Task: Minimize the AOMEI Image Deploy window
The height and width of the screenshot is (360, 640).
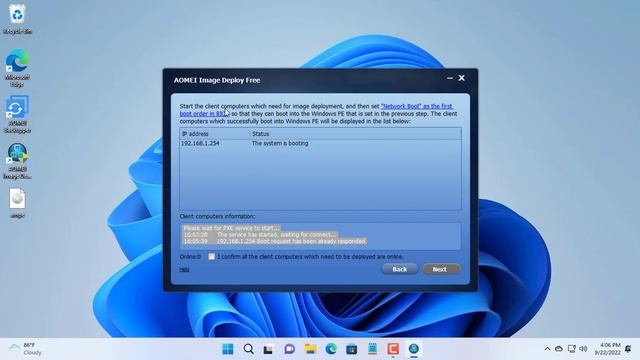Action: click(x=449, y=78)
